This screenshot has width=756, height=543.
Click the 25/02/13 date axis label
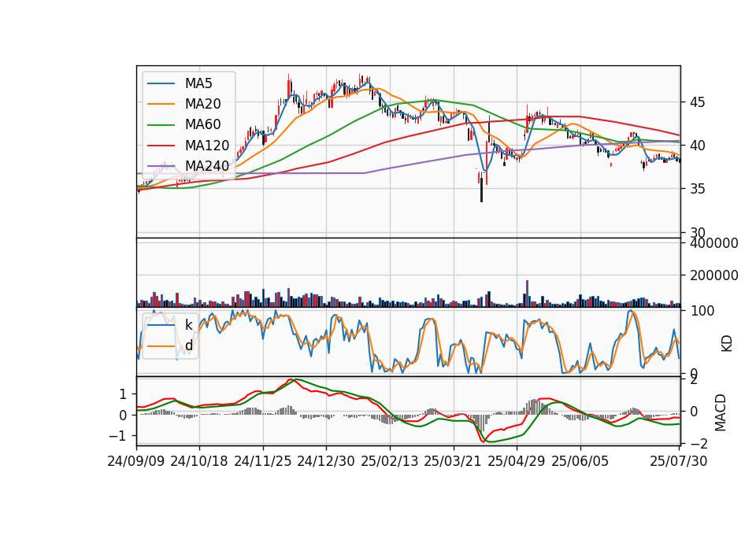coord(390,461)
